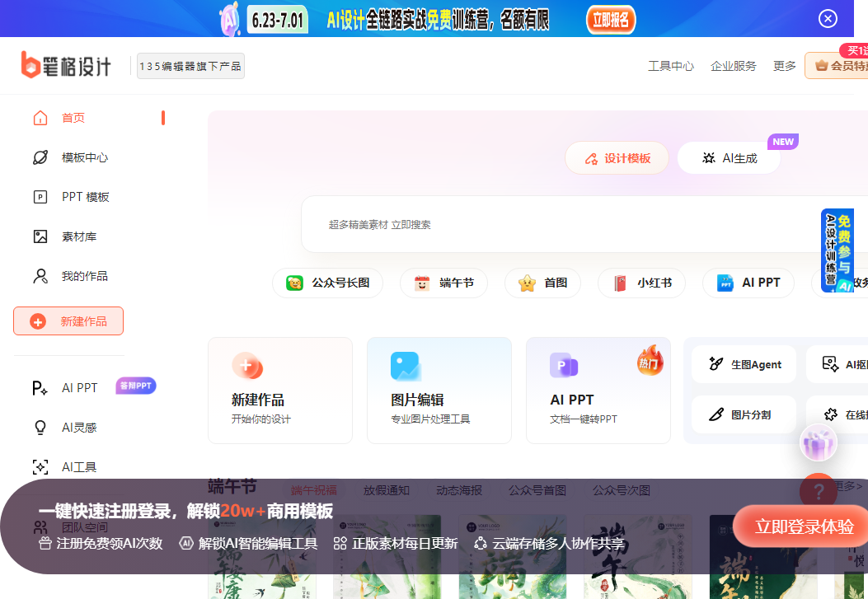Click the 免费参与AI设计训练营 side banner
Image resolution: width=868 pixels, height=599 pixels.
[x=837, y=250]
